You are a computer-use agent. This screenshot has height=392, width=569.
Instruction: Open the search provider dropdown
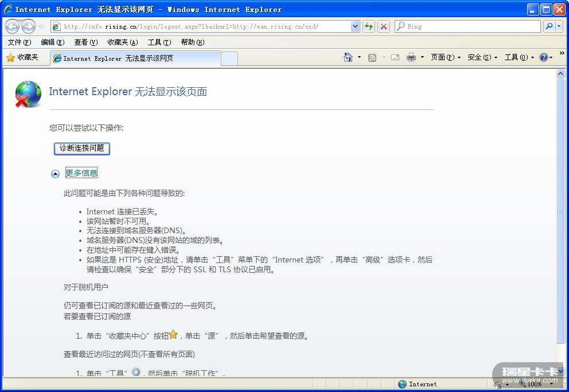pyautogui.click(x=559, y=26)
